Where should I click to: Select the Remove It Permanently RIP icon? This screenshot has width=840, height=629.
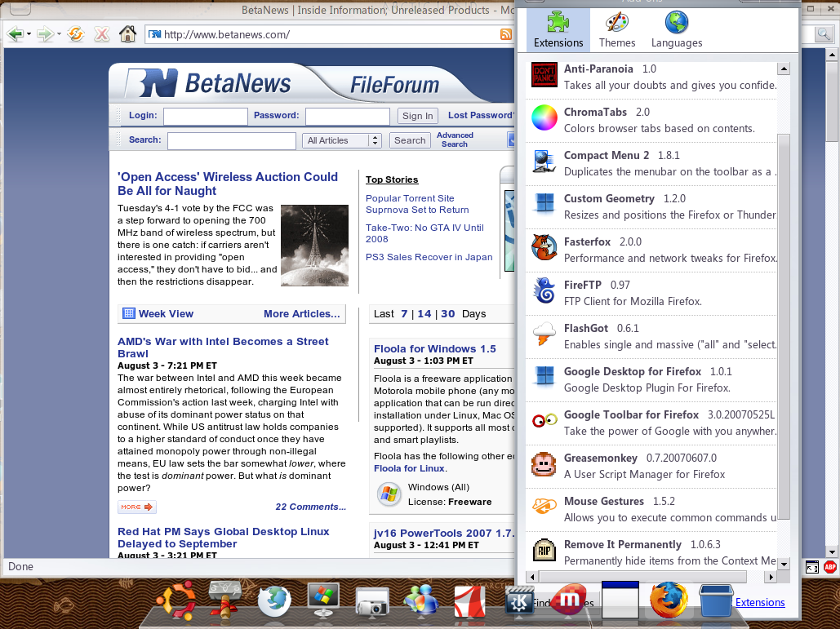coord(544,551)
